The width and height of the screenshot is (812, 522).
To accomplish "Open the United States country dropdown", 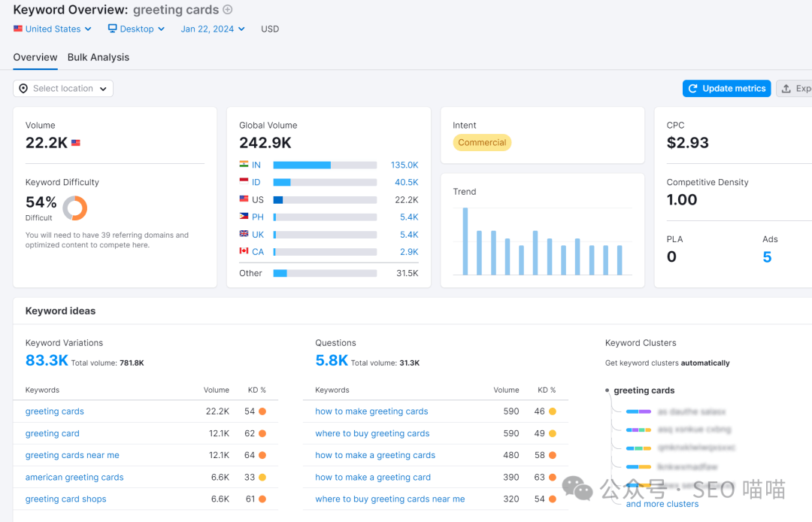I will (x=53, y=29).
